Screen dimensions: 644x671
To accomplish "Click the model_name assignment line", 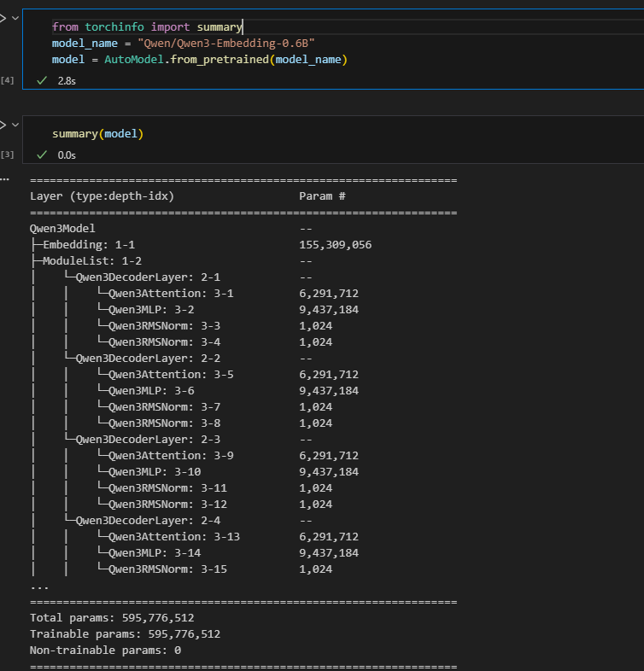I will point(184,44).
